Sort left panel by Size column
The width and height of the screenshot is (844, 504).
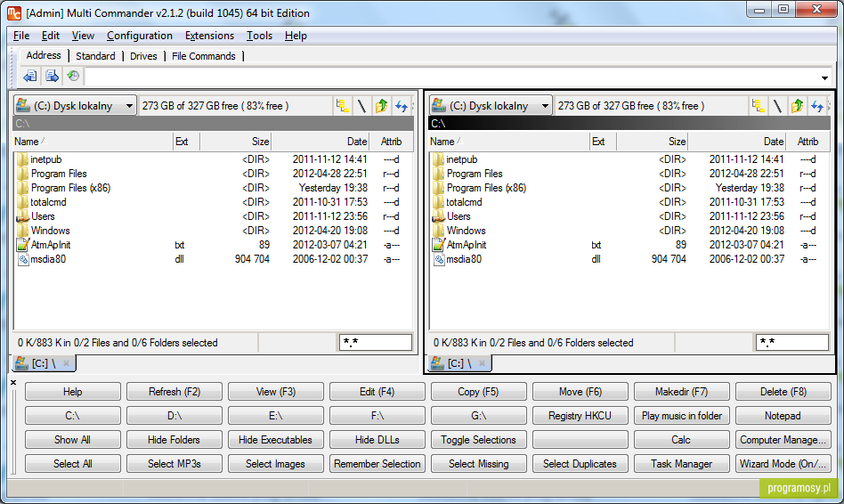235,142
